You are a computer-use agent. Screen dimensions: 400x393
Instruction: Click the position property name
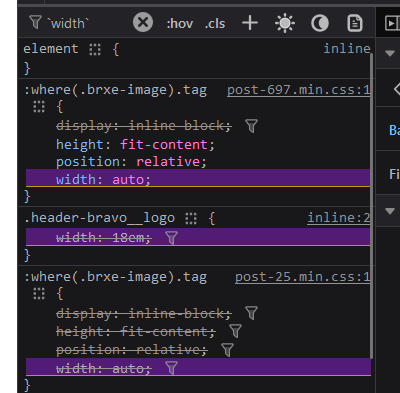[88, 162]
